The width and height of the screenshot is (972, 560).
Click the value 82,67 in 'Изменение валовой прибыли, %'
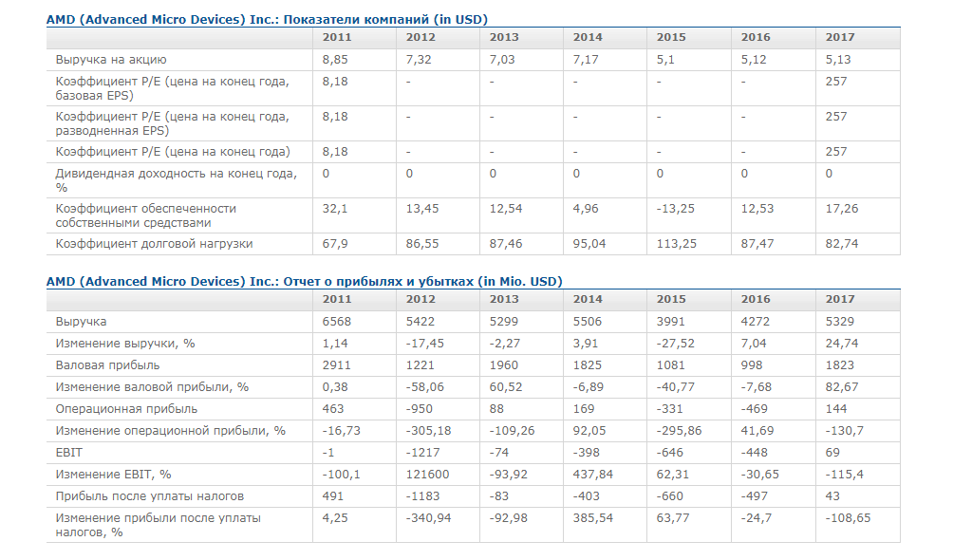point(842,387)
